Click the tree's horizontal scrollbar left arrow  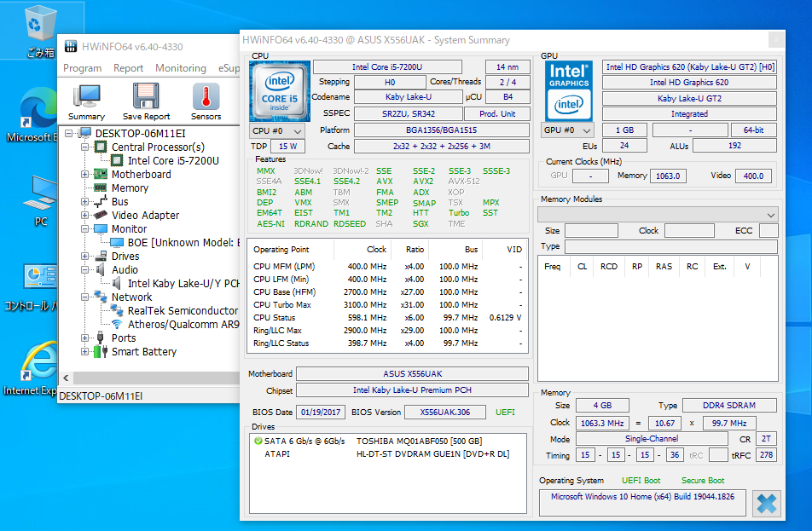pos(65,378)
